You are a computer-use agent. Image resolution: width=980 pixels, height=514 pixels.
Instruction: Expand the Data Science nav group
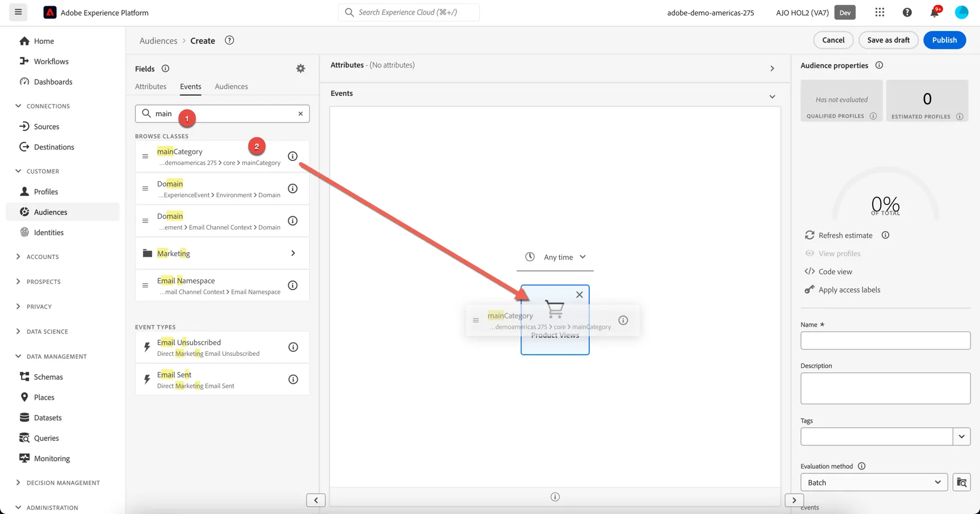tap(18, 332)
